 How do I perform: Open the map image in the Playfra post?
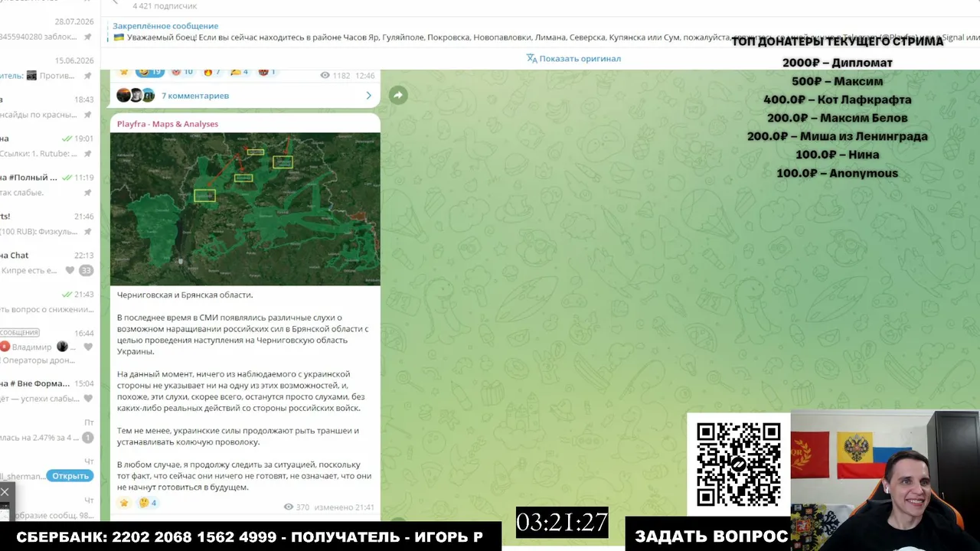[245, 209]
